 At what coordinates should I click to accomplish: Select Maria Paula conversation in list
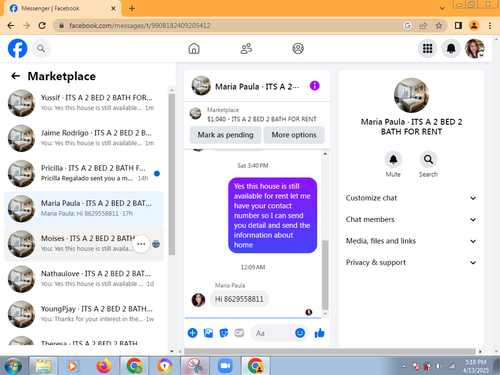coord(84,209)
